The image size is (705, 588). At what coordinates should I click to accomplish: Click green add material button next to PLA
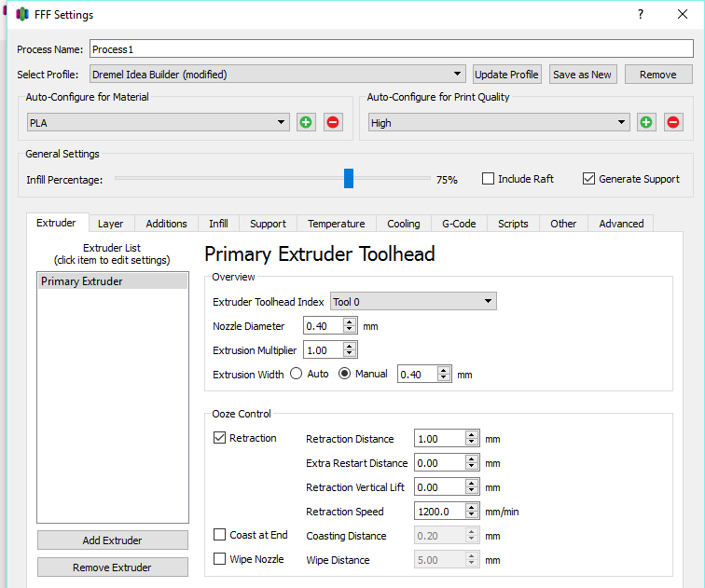click(x=306, y=122)
